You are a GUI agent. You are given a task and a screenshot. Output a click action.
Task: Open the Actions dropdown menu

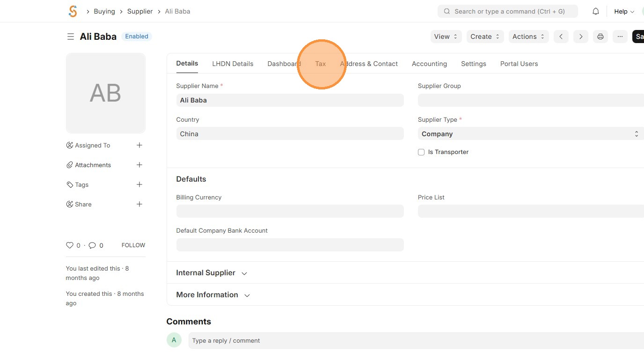coord(528,37)
